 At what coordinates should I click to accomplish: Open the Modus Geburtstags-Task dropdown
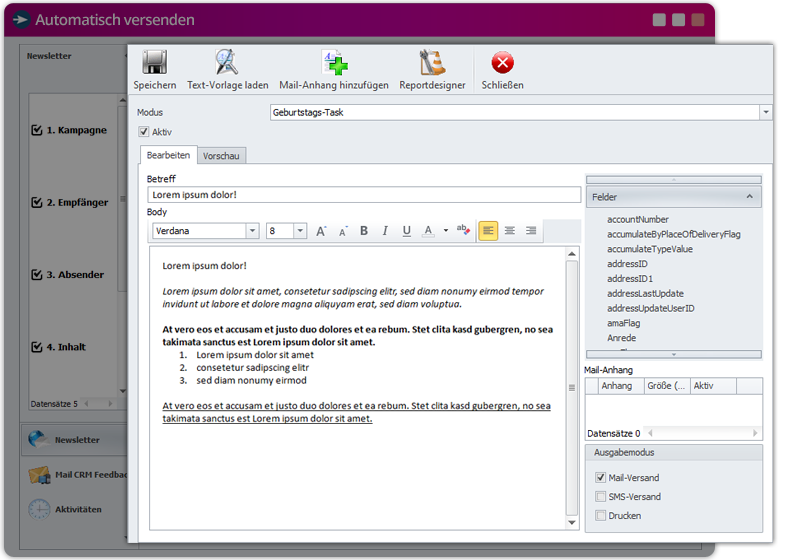[x=766, y=112]
